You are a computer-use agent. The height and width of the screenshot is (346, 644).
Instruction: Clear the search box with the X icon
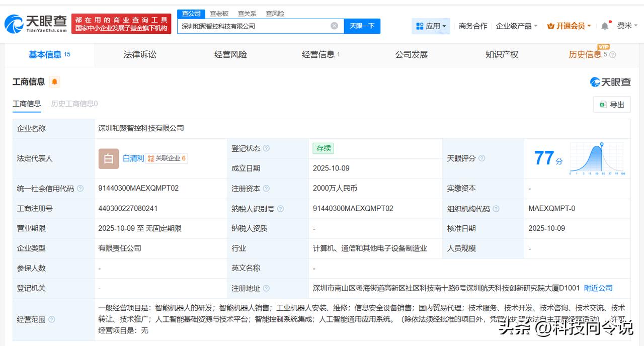[334, 26]
